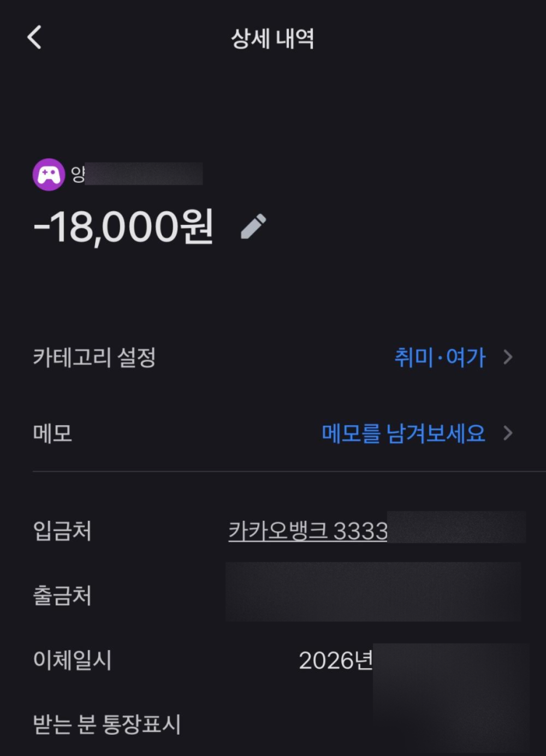Open category options via the 취미·여가 chevron
546x756 pixels.
[x=508, y=357]
